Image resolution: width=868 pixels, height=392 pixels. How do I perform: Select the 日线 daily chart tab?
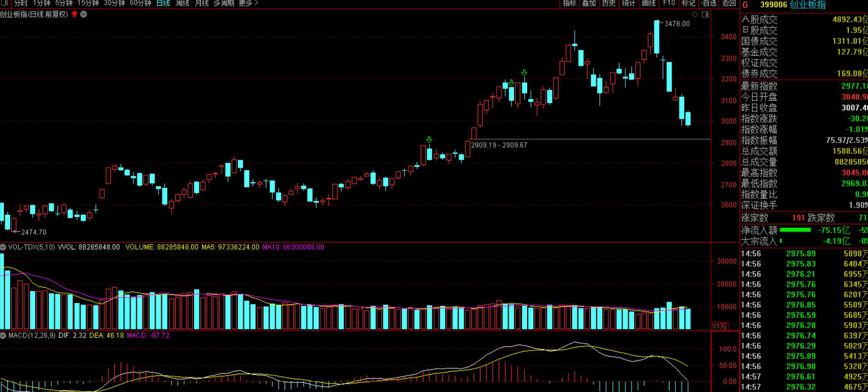pos(163,3)
